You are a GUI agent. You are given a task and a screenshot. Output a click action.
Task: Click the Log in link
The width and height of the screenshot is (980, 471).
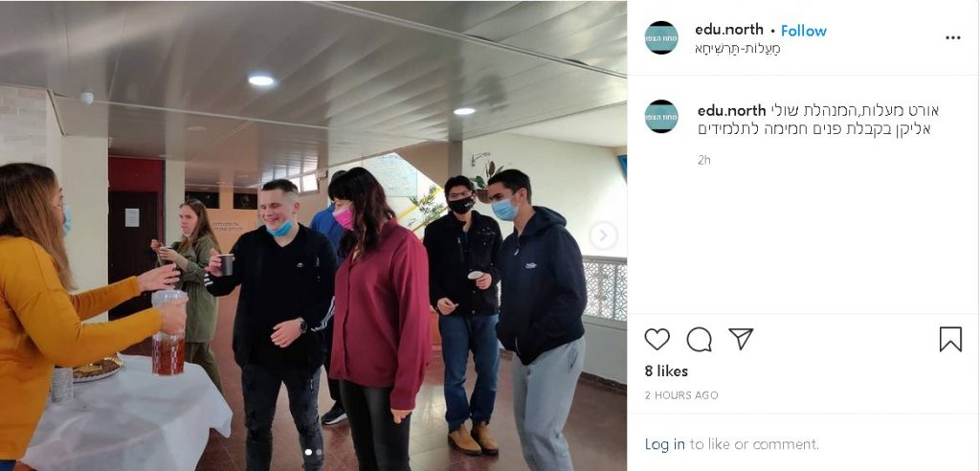tap(664, 444)
